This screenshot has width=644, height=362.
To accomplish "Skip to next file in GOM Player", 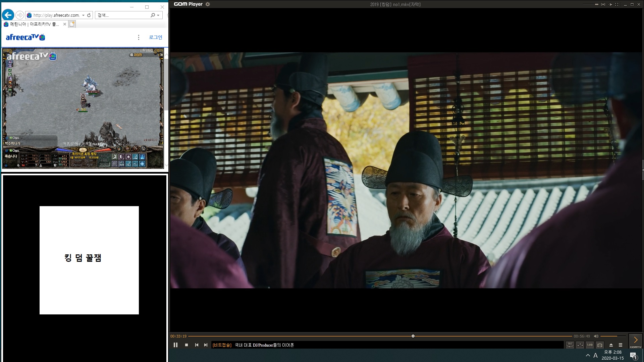I will (206, 345).
